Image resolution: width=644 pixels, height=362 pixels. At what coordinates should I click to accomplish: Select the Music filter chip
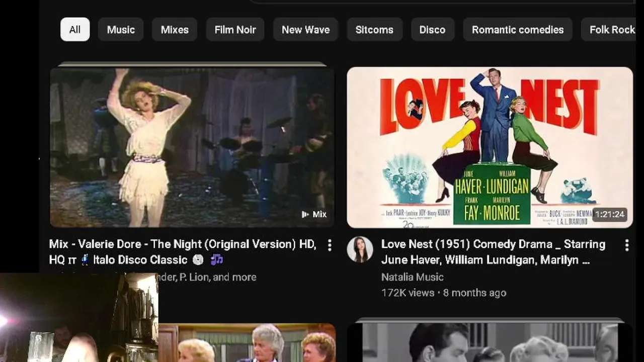[121, 30]
